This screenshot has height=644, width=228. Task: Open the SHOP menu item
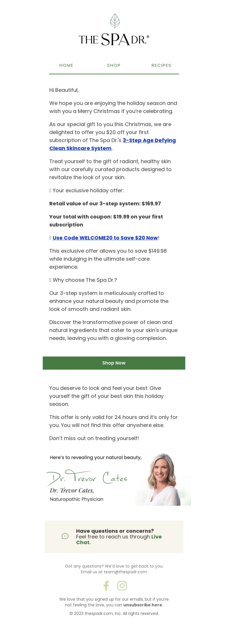pyautogui.click(x=114, y=65)
